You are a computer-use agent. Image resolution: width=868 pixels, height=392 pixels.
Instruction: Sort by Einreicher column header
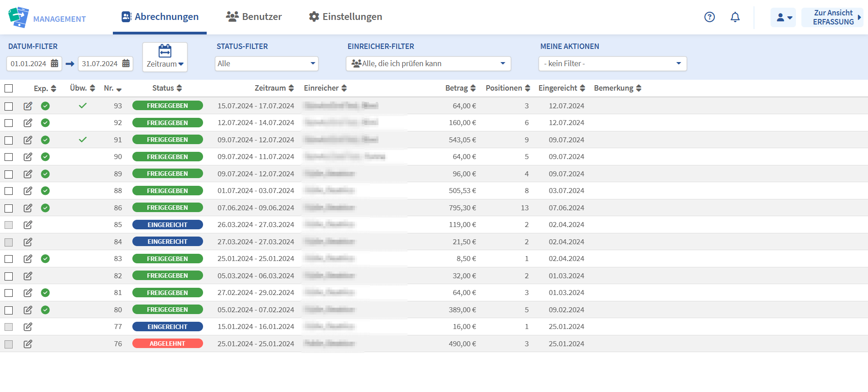325,88
